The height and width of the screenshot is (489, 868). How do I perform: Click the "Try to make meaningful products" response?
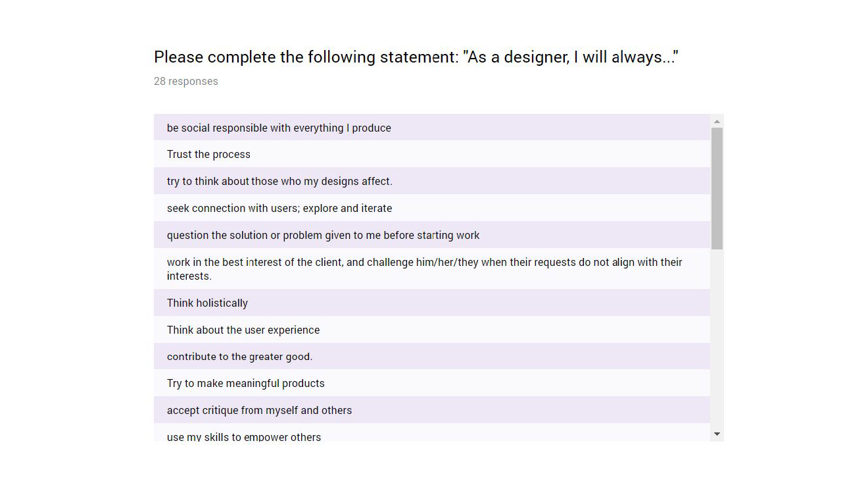pyautogui.click(x=246, y=384)
